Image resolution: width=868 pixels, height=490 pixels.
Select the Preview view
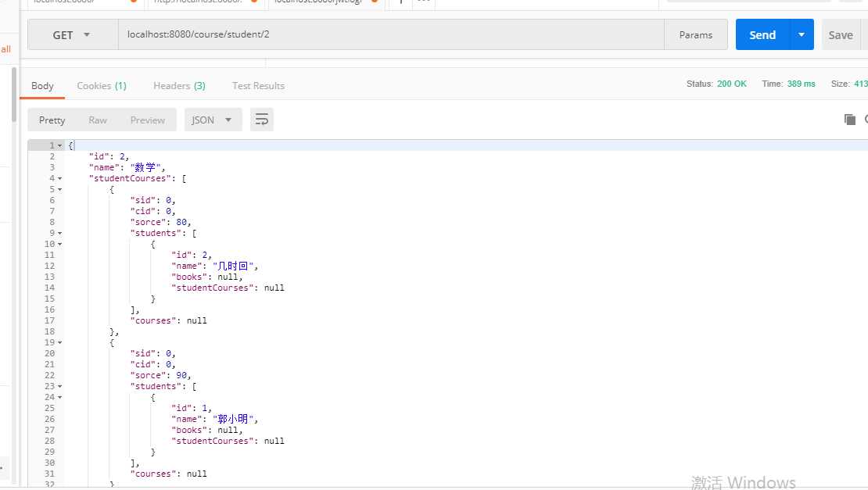(147, 120)
